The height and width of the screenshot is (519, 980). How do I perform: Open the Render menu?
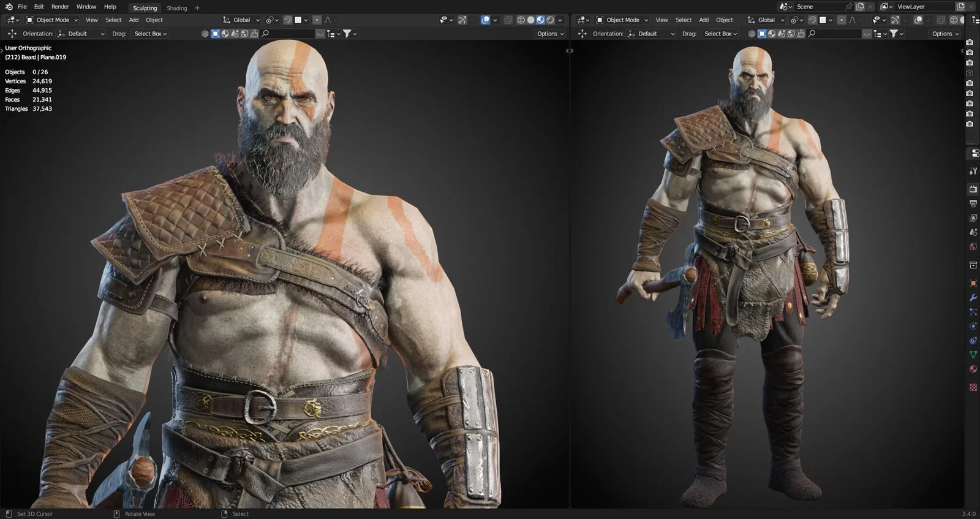[x=60, y=7]
